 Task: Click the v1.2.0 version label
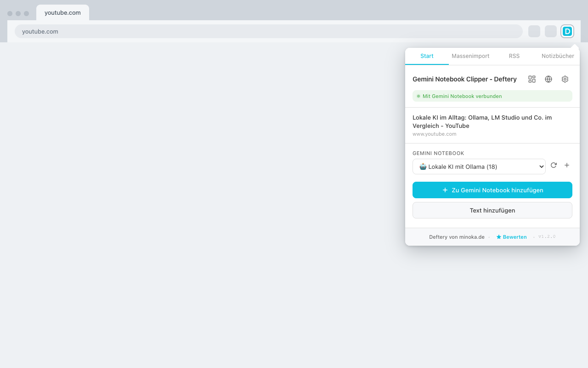click(x=547, y=236)
